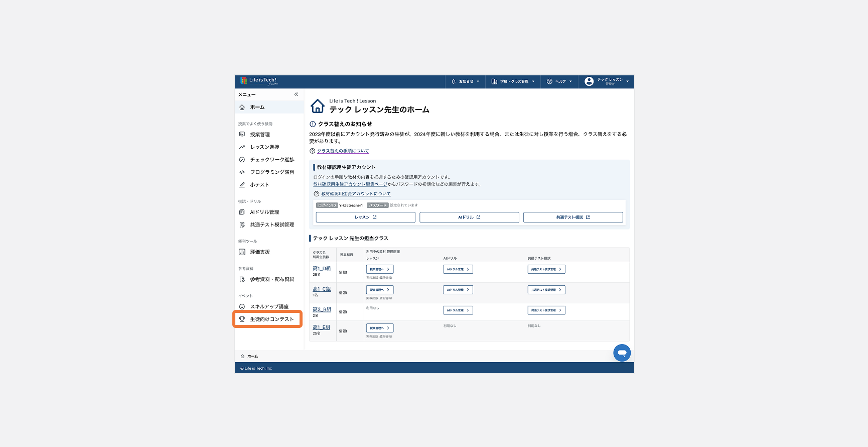The image size is (868, 447).
Task: Open 生徒向けコンテスト with trophy icon
Action: pyautogui.click(x=267, y=319)
